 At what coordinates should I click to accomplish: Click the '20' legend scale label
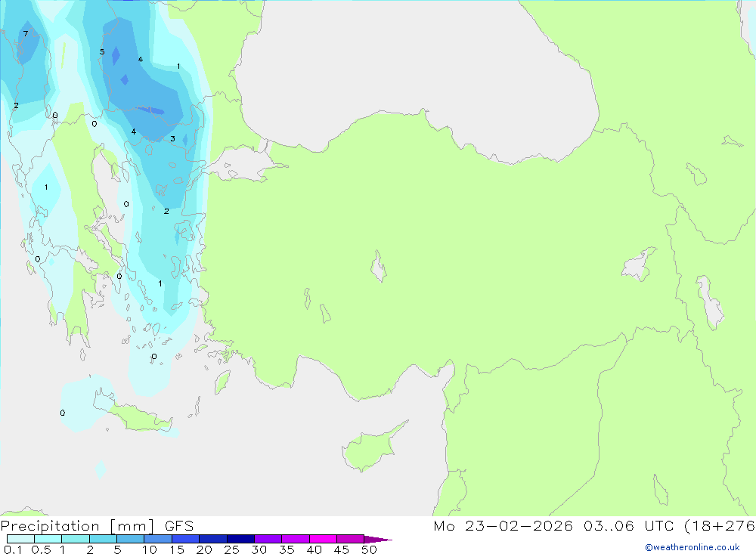click(x=204, y=549)
